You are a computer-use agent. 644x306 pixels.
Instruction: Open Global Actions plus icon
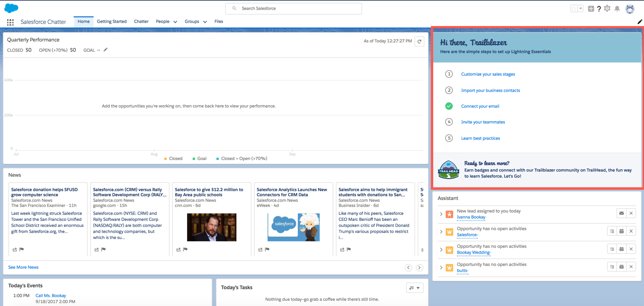590,8
